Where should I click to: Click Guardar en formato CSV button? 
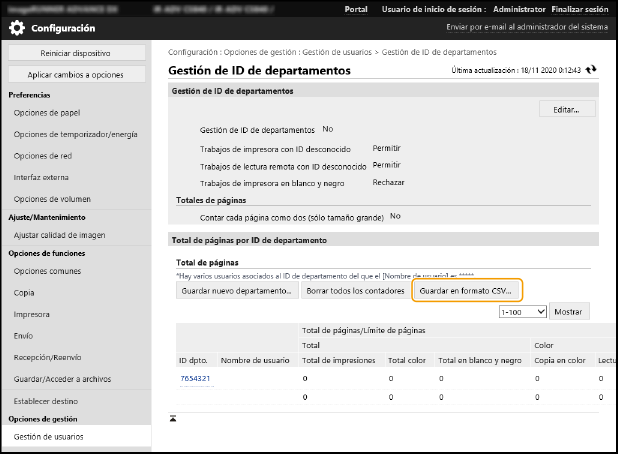tap(467, 290)
